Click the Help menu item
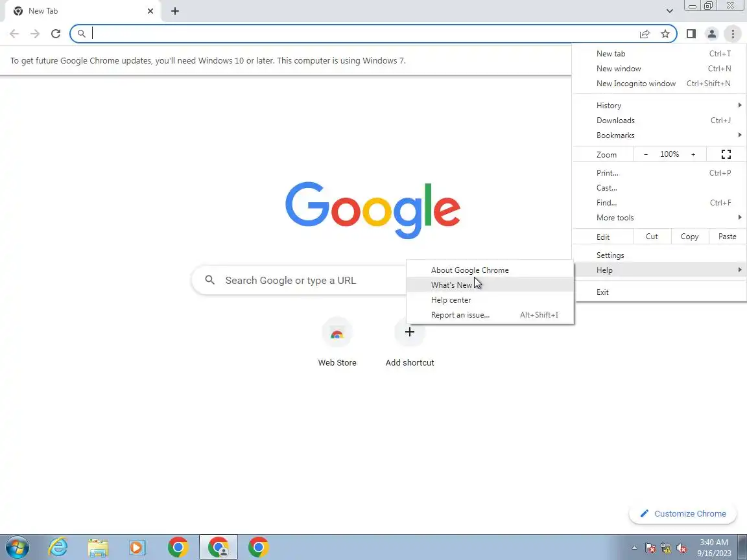Viewport: 747px width, 560px height. pyautogui.click(x=659, y=270)
